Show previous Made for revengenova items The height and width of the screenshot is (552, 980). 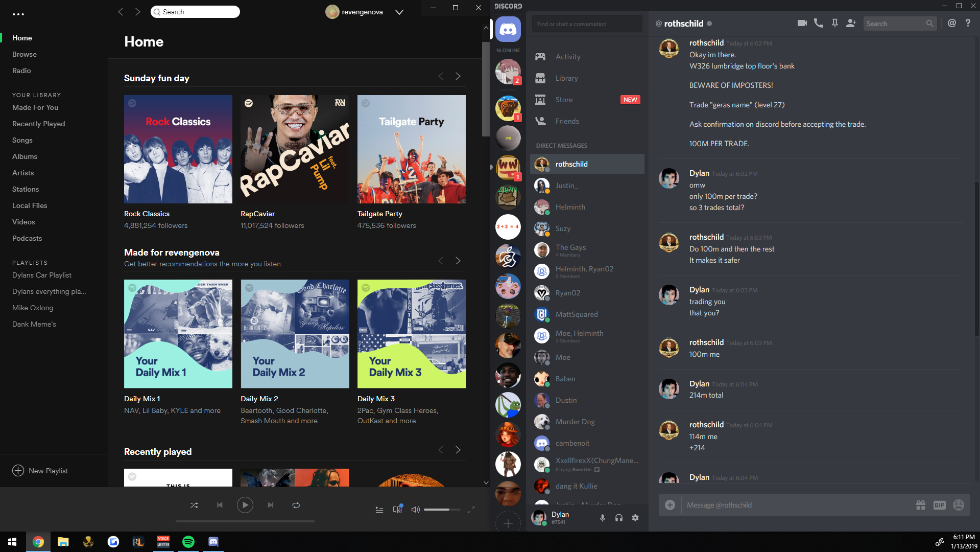(441, 261)
